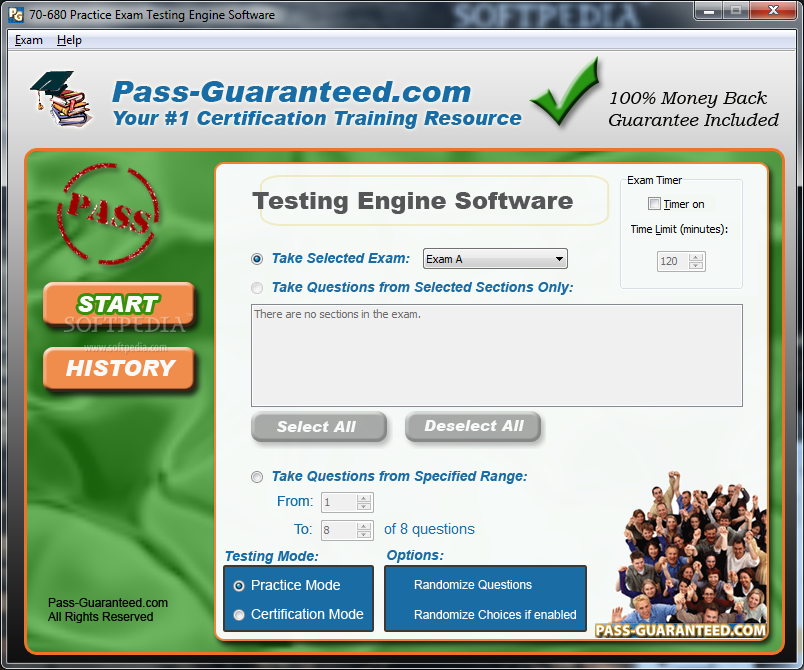The height and width of the screenshot is (670, 804).
Task: Enable Practice Mode radio button
Action: pyautogui.click(x=239, y=586)
